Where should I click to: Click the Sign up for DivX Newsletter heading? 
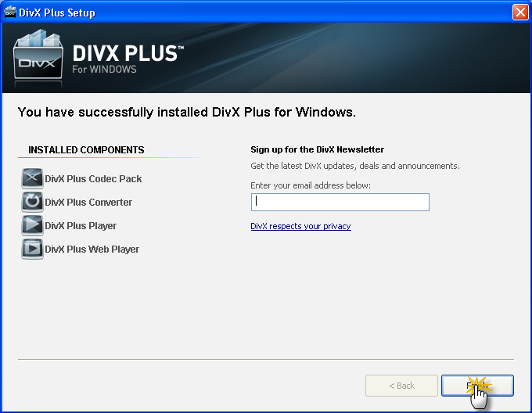pos(317,149)
